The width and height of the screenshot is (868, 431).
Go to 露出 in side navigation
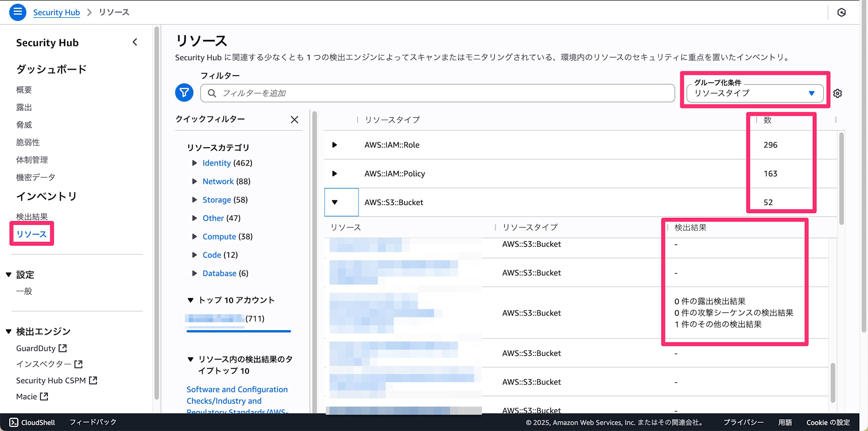24,107
